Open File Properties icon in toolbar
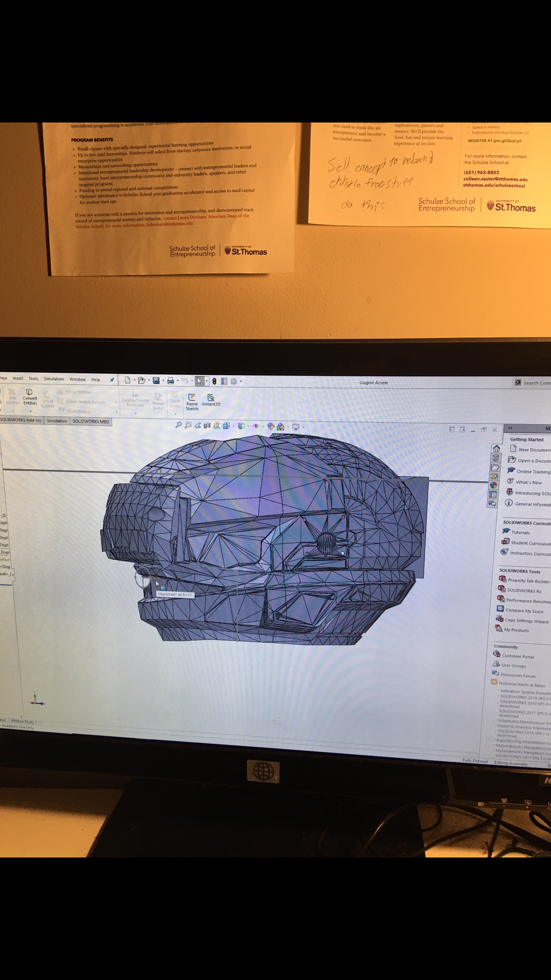Screen dimensions: 551x980 224,381
